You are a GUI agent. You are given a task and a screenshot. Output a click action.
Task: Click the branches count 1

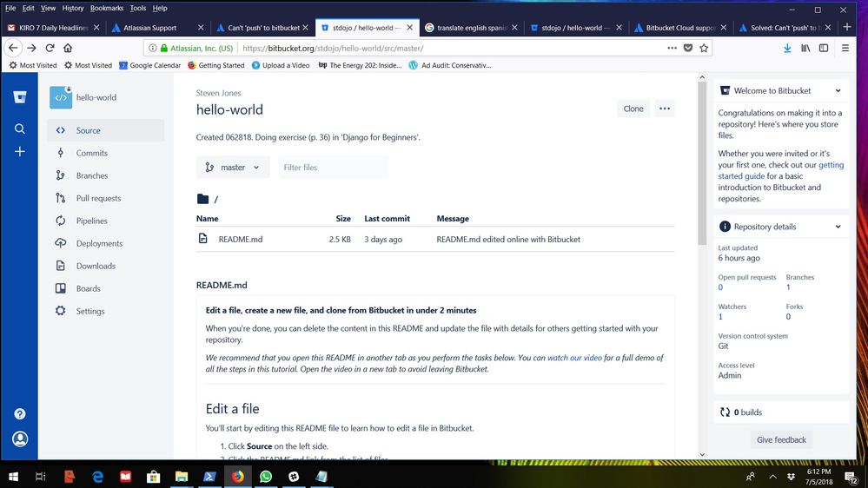[x=788, y=287]
